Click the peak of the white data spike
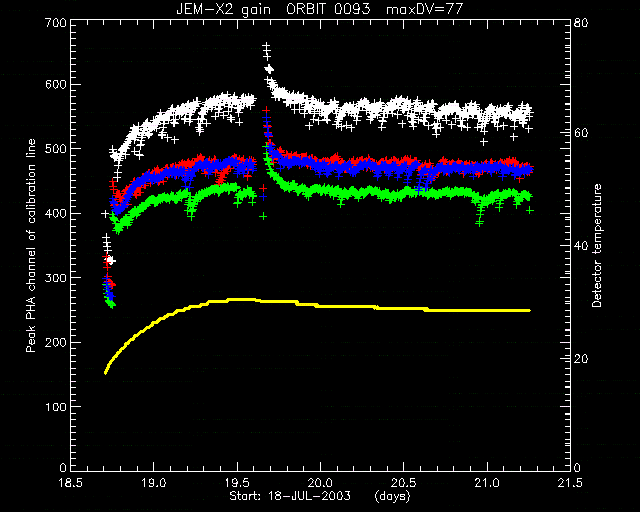Screen dimensions: 640x512 [266, 46]
